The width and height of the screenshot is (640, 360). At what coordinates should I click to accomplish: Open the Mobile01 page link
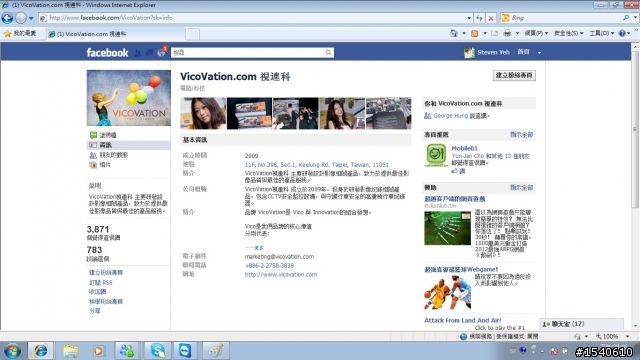click(x=464, y=149)
